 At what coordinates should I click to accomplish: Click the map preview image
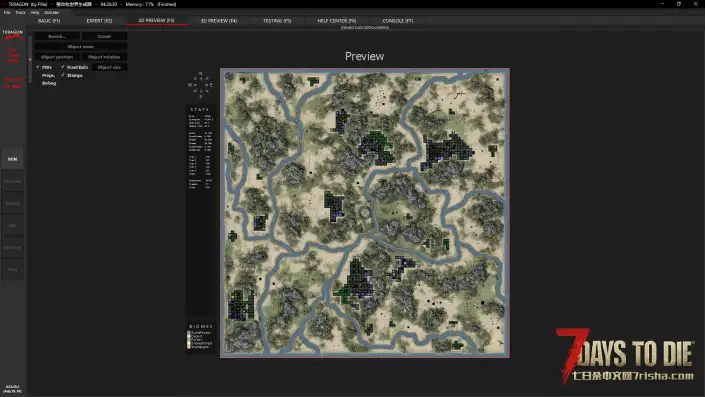point(365,213)
